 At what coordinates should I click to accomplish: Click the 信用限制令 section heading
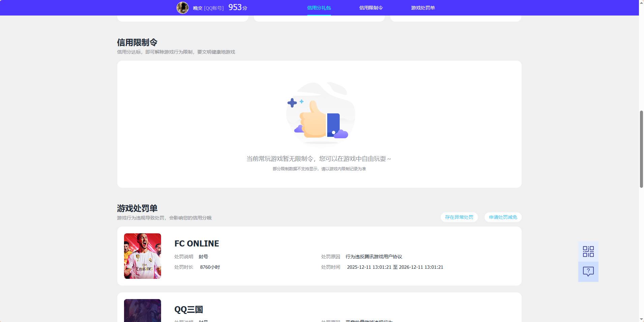[x=137, y=42]
